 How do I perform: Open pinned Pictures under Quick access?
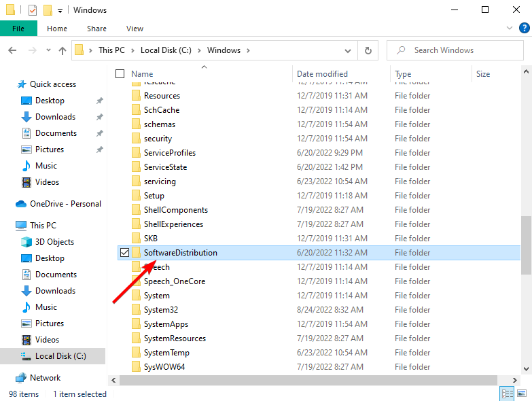pos(49,150)
